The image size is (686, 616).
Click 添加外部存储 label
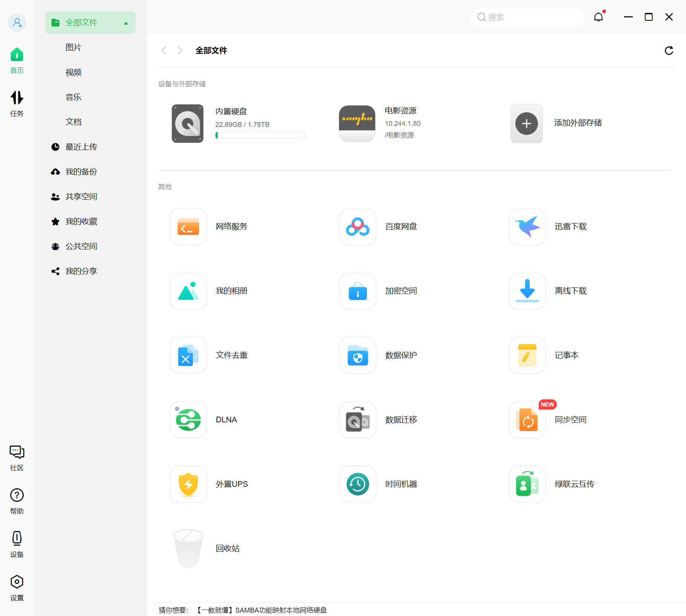(x=578, y=123)
